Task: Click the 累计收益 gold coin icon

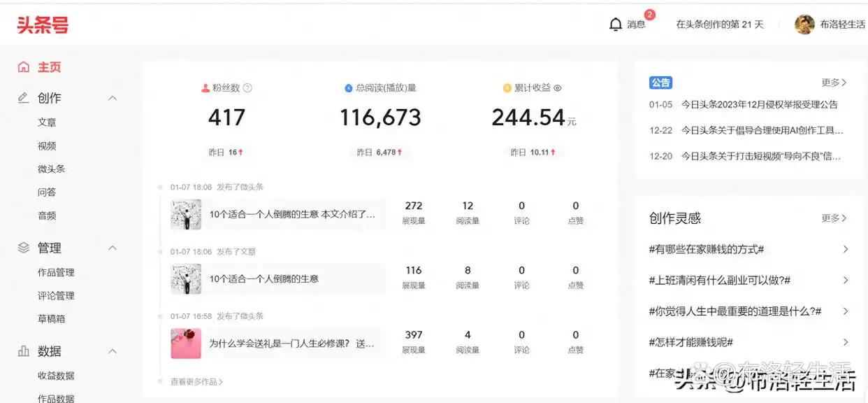Action: [x=507, y=87]
